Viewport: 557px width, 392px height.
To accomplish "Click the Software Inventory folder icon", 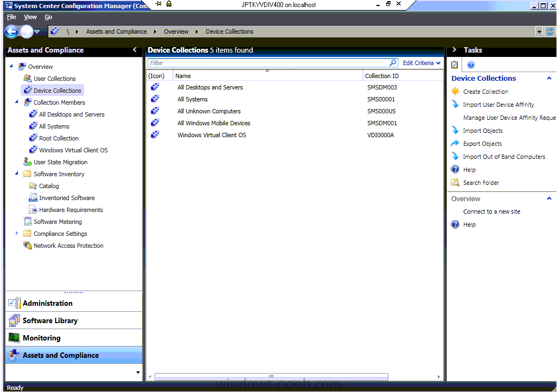I will [x=27, y=173].
